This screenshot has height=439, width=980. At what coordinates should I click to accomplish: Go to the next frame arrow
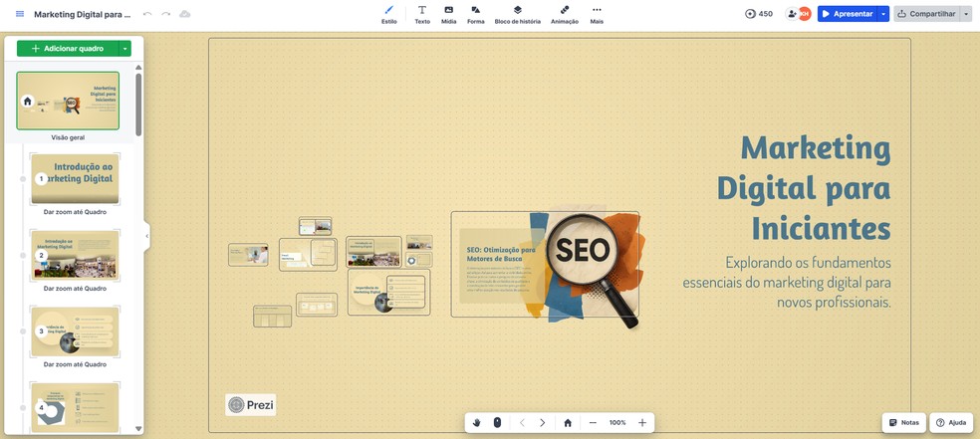click(x=543, y=423)
